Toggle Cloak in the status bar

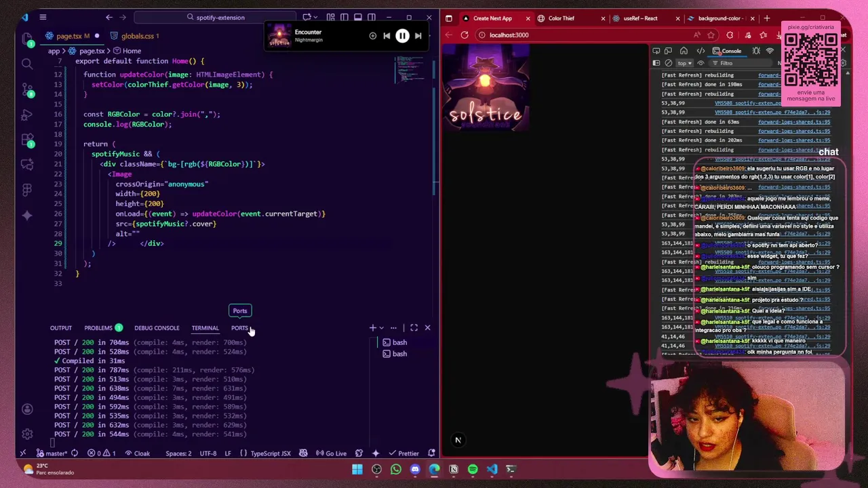(x=138, y=453)
